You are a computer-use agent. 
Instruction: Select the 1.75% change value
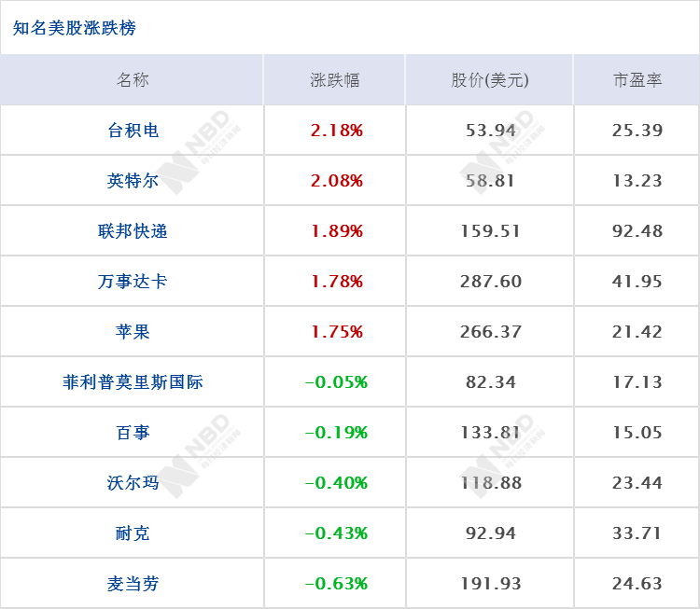tap(337, 332)
